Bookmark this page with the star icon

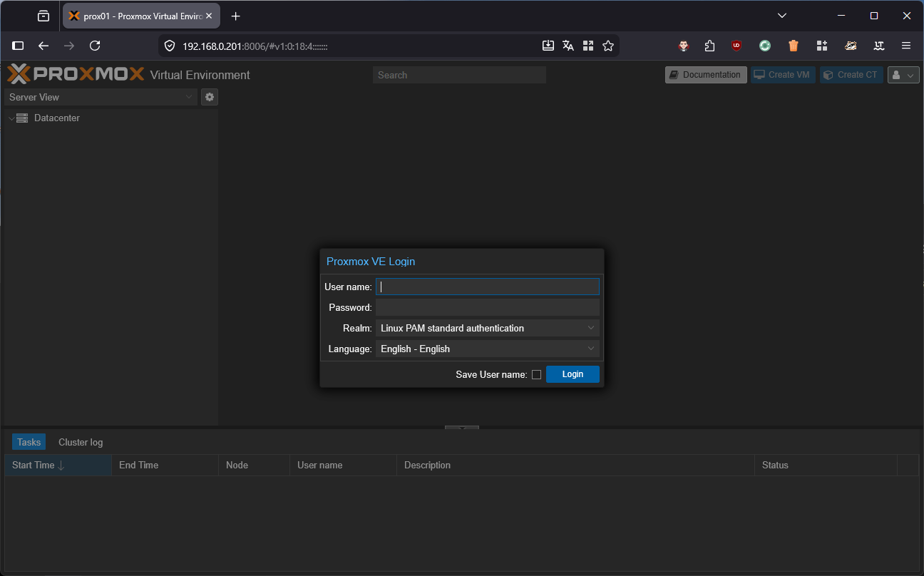(x=607, y=46)
